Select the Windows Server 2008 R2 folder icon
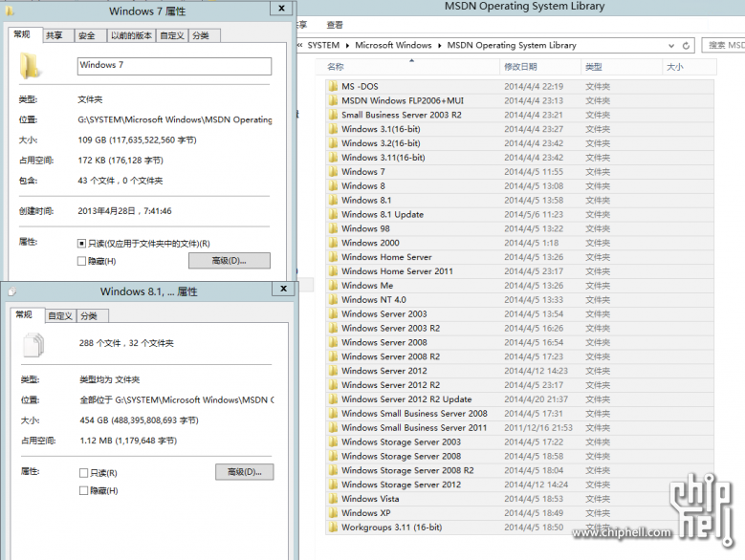This screenshot has width=745, height=560. (x=333, y=356)
